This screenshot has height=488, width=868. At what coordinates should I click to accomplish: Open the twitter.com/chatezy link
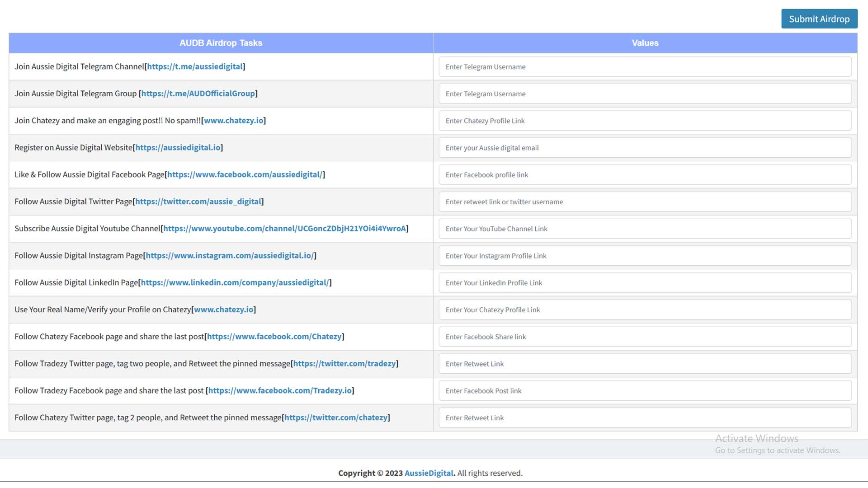point(336,418)
